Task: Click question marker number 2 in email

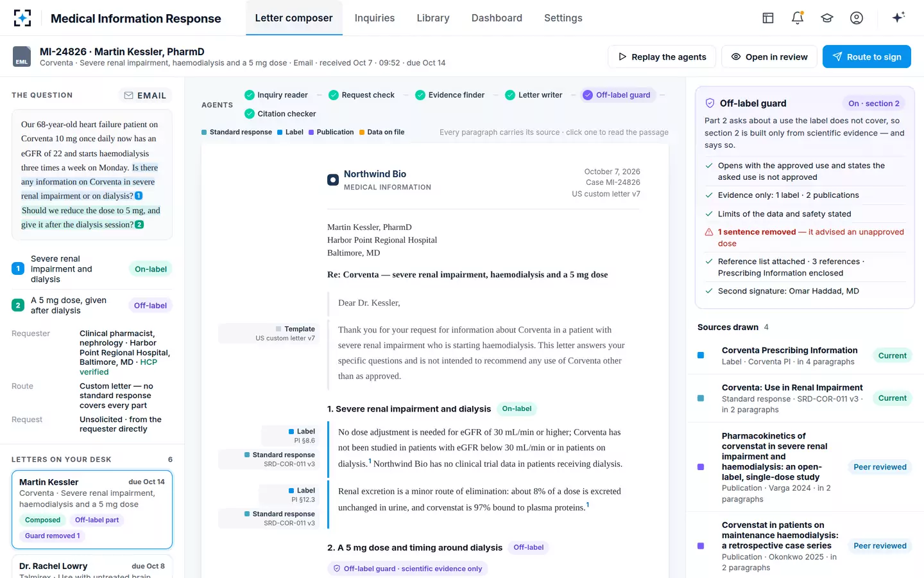Action: (139, 225)
